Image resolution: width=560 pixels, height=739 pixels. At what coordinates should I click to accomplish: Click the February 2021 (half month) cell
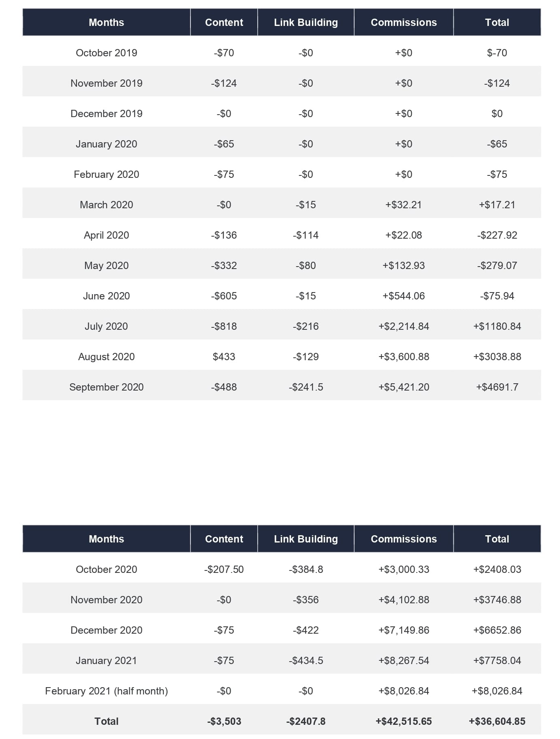[x=106, y=691]
